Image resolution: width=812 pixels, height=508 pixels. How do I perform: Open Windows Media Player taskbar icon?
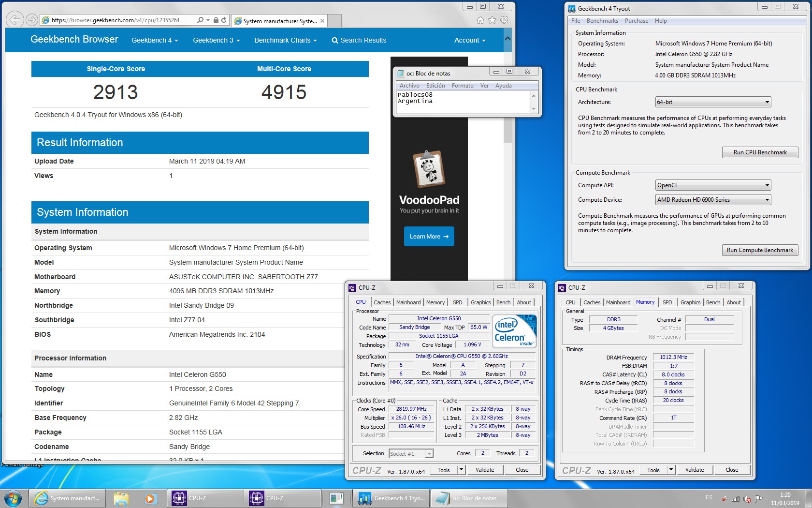pos(150,498)
